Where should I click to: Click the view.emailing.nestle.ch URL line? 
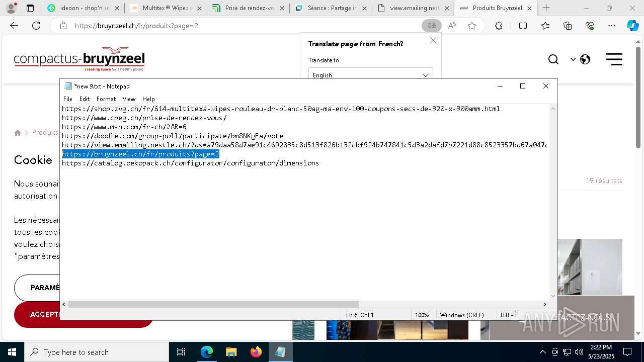click(x=305, y=145)
